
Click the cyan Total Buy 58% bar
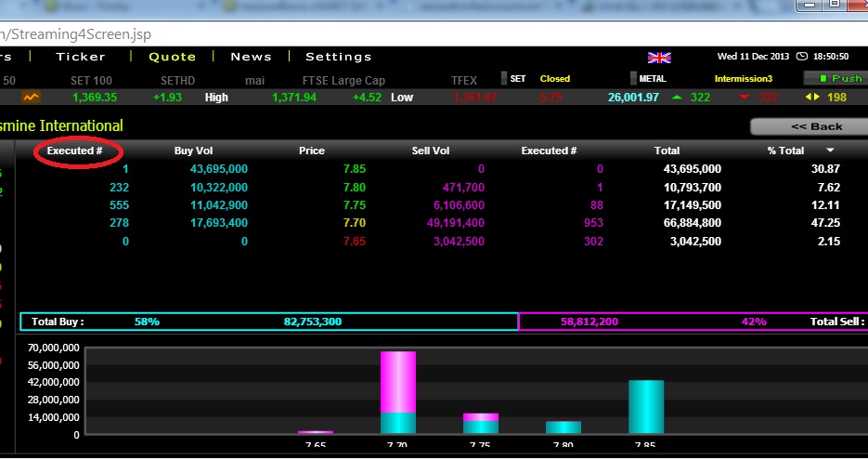tap(269, 322)
